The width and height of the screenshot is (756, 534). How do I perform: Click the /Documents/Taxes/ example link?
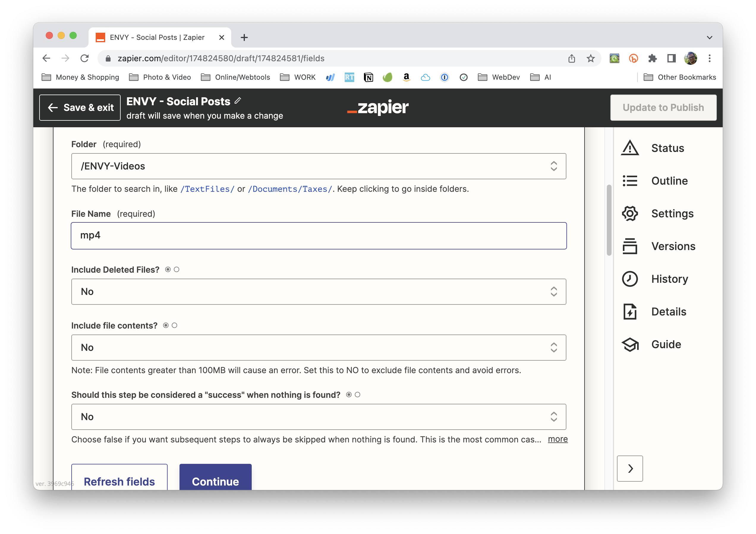pyautogui.click(x=290, y=189)
